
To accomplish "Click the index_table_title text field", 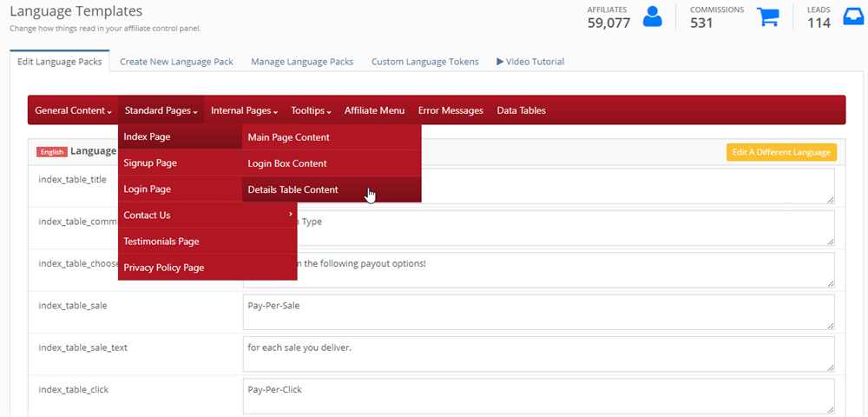I will tap(538, 186).
